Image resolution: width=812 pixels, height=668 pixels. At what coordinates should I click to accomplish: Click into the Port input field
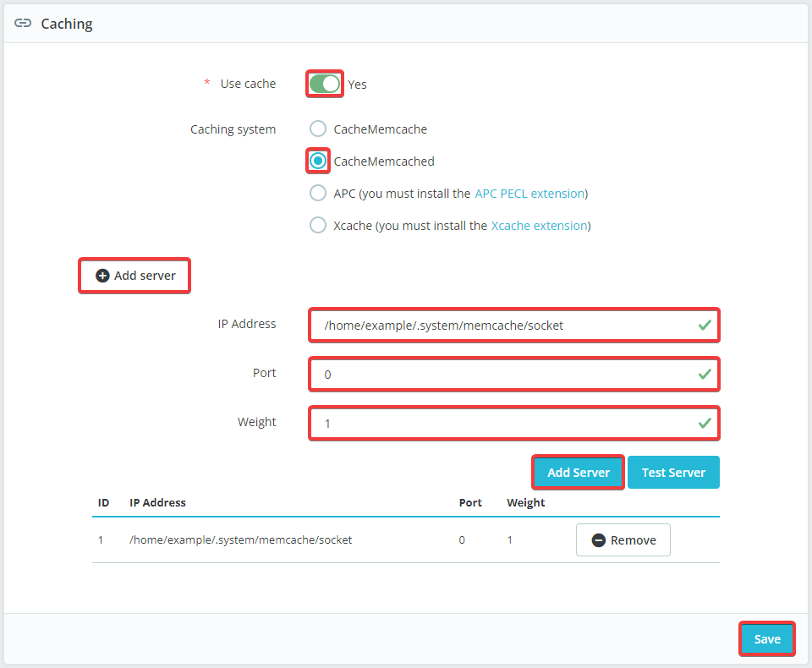click(499, 375)
